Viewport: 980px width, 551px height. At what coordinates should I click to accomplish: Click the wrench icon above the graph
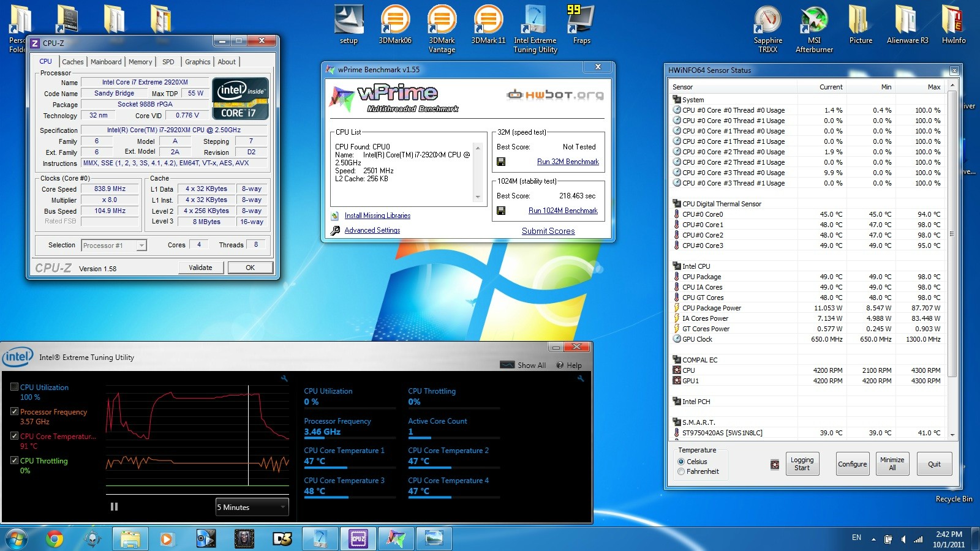tap(284, 378)
